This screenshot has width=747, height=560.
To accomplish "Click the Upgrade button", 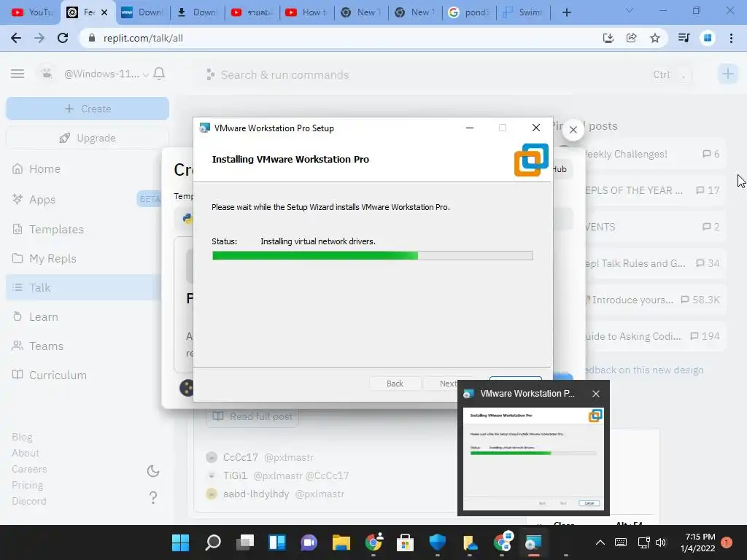I will [88, 138].
